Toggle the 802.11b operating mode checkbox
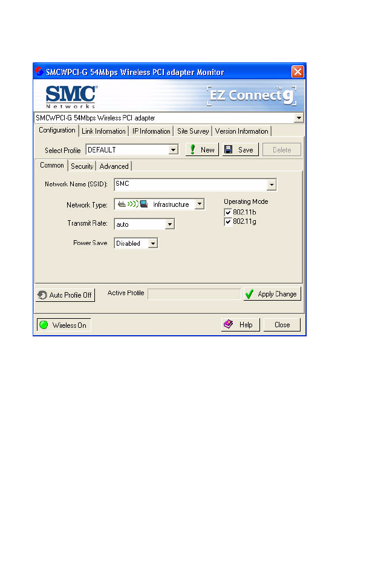Screen dimensions: 381x588 [x=228, y=212]
